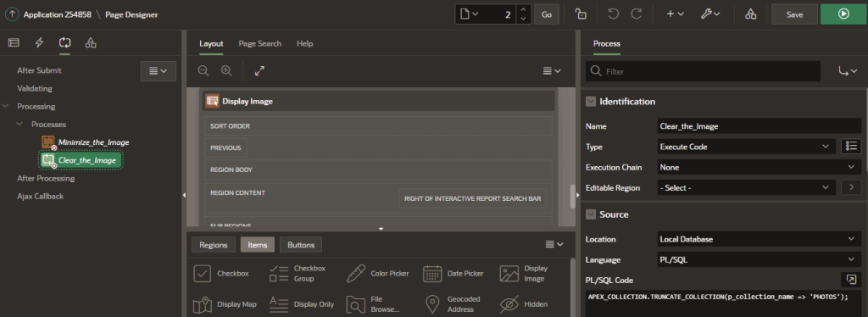Screen dimensions: 868x317
Task: Collapse the Processing tree node
Action: tap(6, 106)
